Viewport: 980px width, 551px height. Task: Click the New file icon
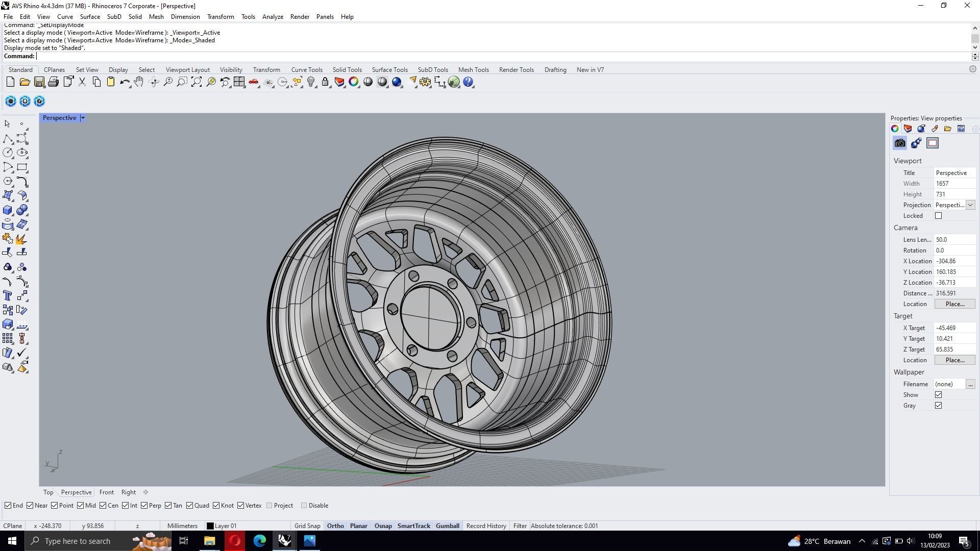10,82
